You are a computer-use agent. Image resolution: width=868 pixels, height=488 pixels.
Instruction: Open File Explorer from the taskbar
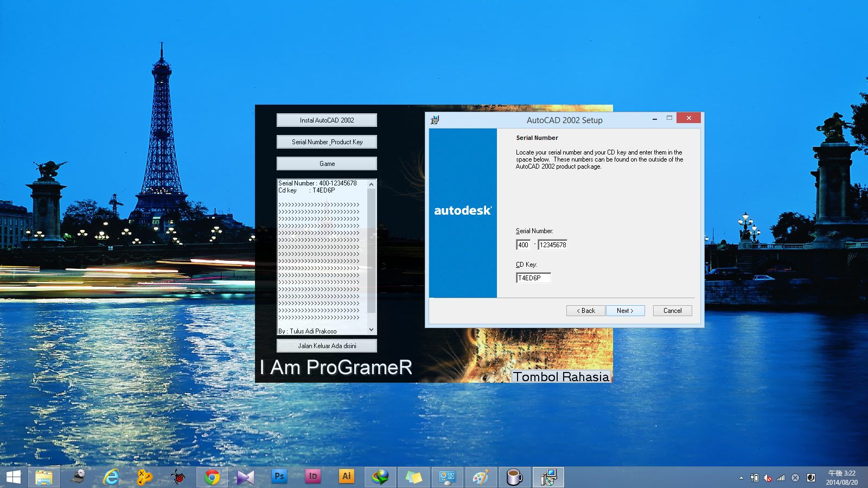pos(44,477)
